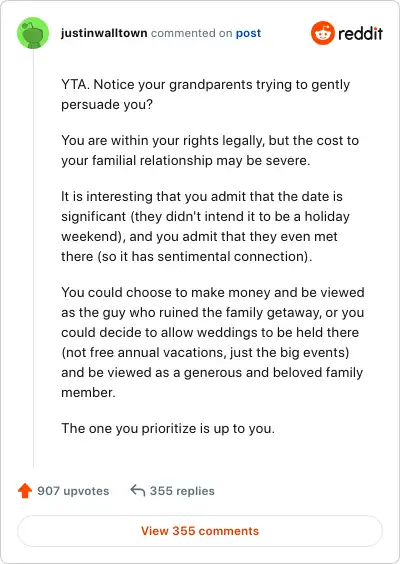Click the line "The one you prioritize is up to you."
400x564 pixels.
click(168, 428)
